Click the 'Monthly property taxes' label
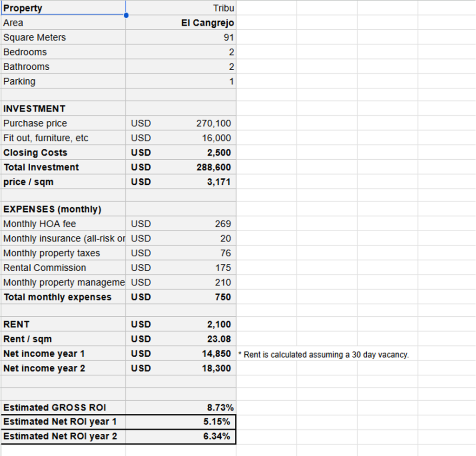476x456 pixels. (63, 253)
